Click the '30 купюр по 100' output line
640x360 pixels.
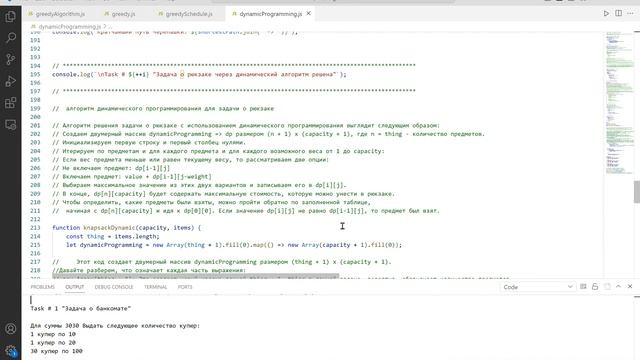(x=56, y=351)
